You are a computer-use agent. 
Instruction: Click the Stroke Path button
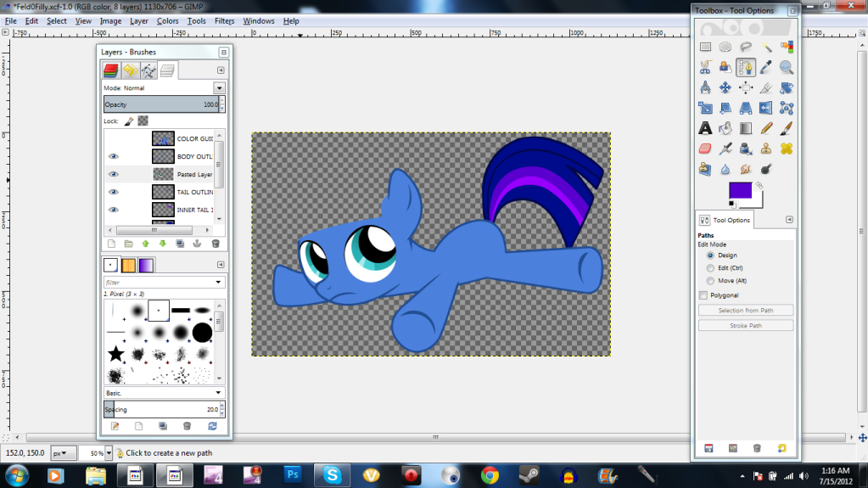pos(745,325)
